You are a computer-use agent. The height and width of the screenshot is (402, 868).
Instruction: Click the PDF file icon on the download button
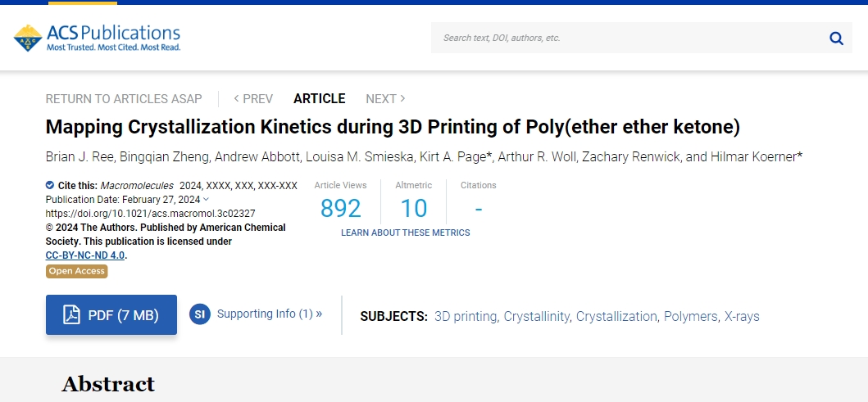pos(71,314)
